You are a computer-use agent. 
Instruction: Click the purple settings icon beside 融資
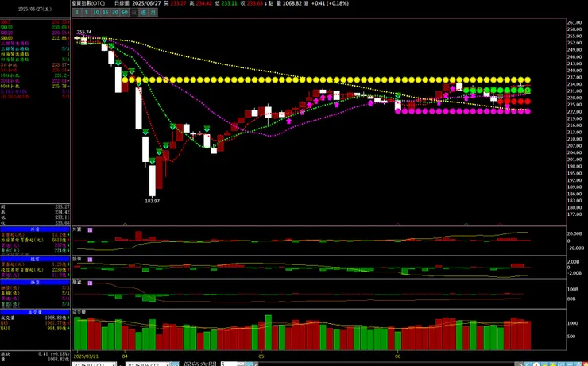click(90, 283)
